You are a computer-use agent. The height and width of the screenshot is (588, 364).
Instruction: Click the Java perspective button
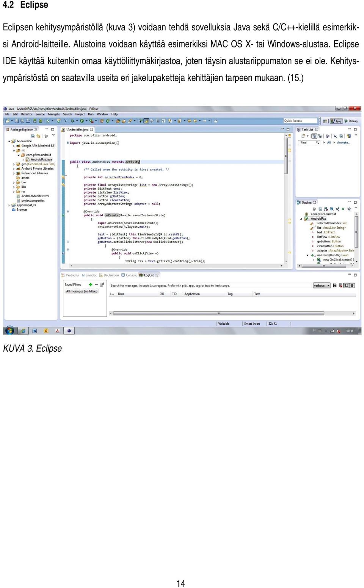pos(336,121)
